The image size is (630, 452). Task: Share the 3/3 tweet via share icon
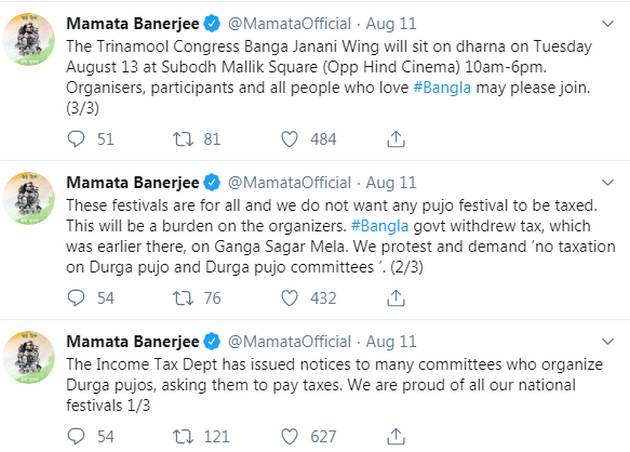point(396,139)
